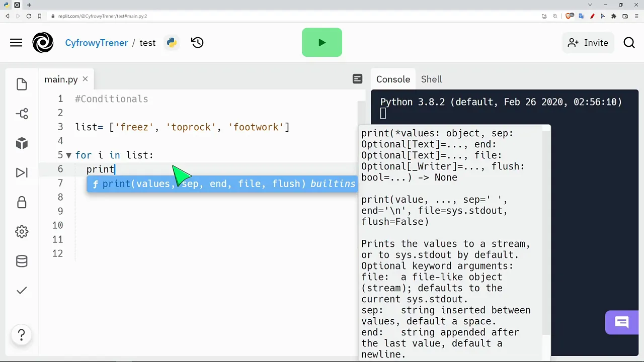
Task: Open the chat bubble widget
Action: (622, 322)
